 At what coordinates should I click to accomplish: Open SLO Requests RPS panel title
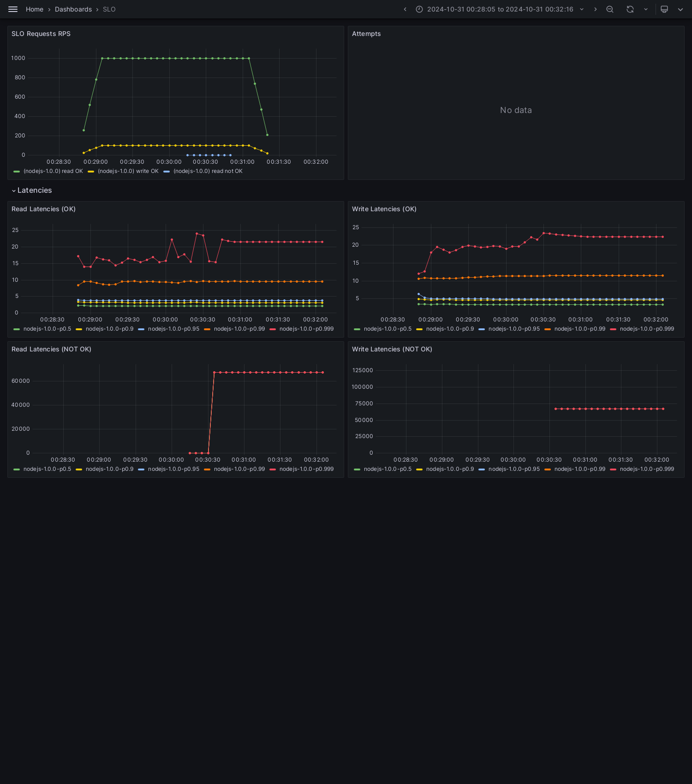pos(41,34)
